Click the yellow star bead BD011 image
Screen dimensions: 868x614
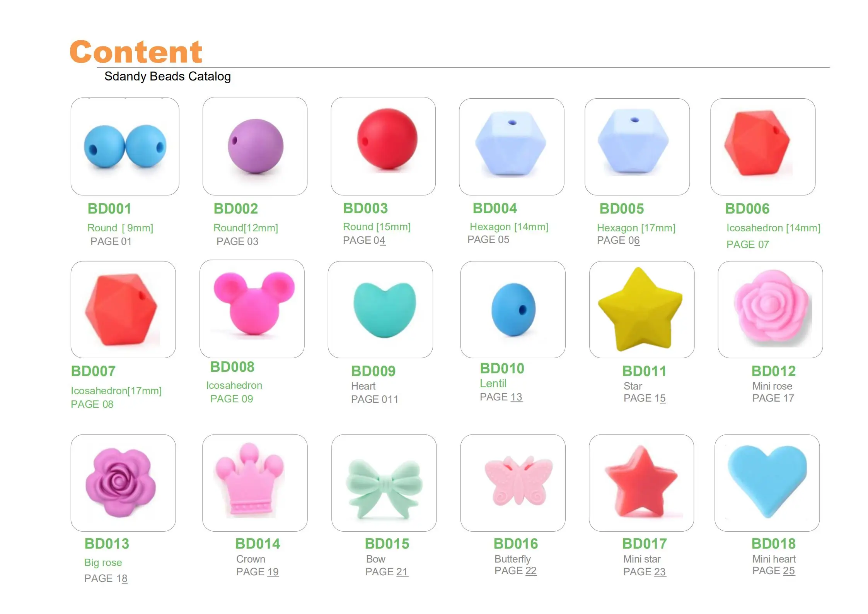tap(642, 310)
